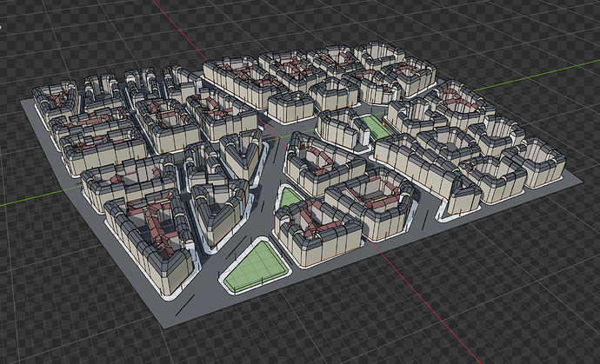Click the red-white 3D cursor circle
Viewport: 600px width, 364px height.
[x=469, y=167]
